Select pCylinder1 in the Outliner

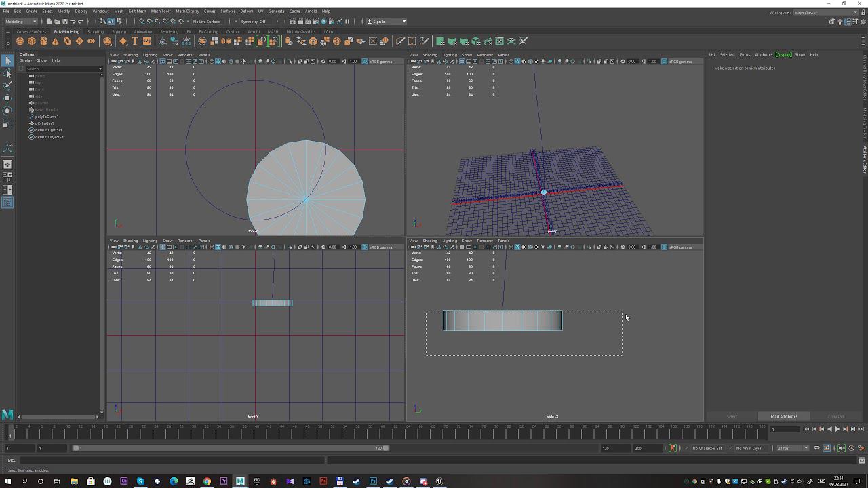(x=45, y=123)
